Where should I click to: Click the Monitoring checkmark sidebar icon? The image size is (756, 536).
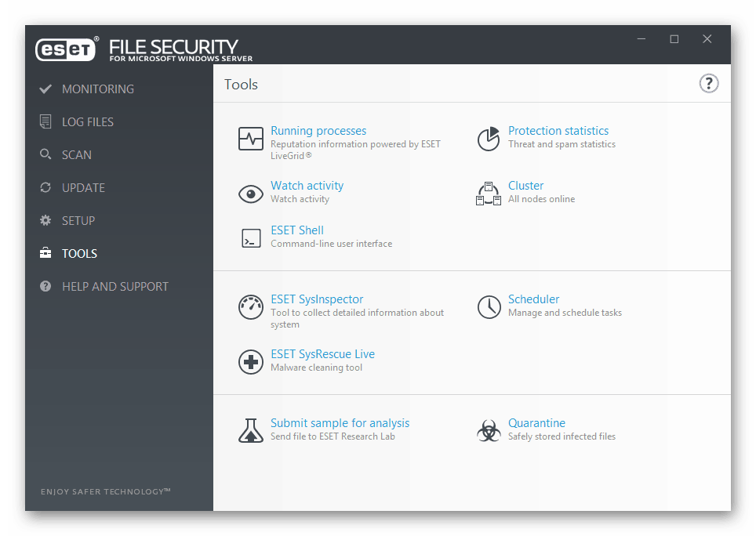pyautogui.click(x=45, y=89)
